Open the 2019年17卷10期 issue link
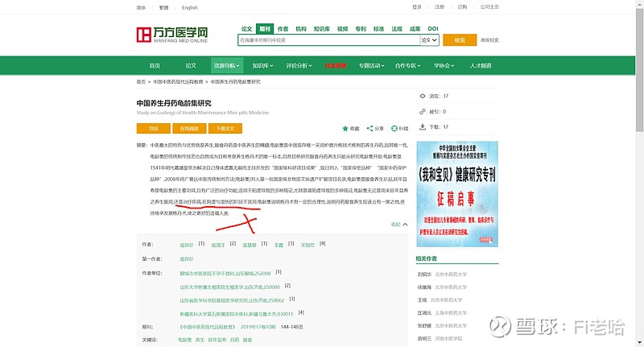 (x=258, y=327)
